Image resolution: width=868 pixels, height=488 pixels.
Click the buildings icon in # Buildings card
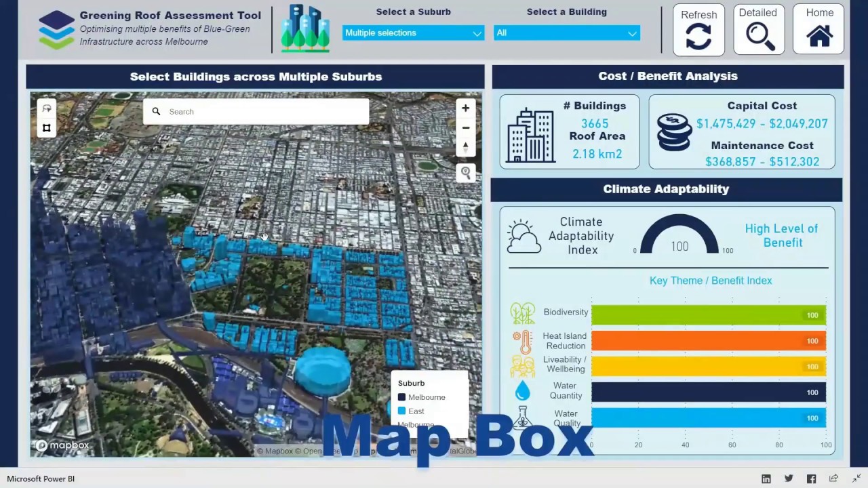[x=531, y=136]
